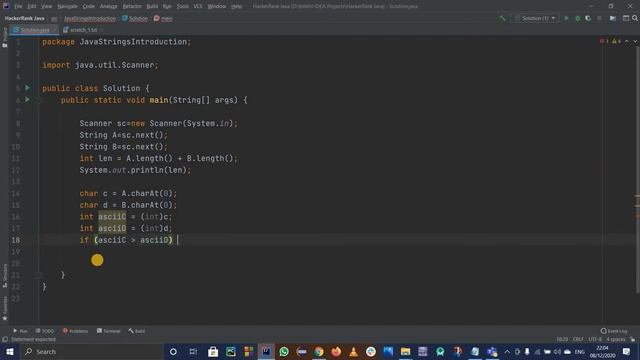The image size is (640, 360).
Task: Click JavaStringsIntroduction breadcrumb
Action: [89, 18]
